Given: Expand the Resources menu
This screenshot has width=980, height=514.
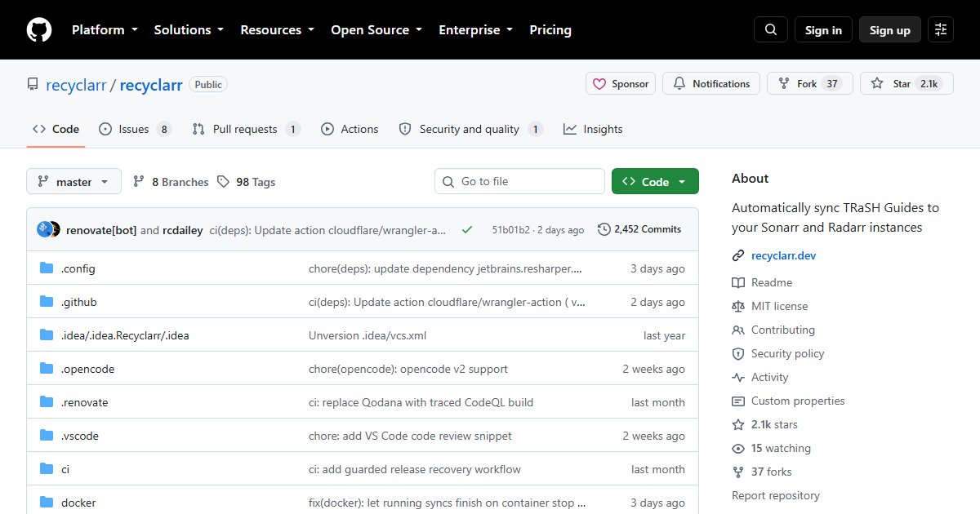Looking at the screenshot, I should click(x=277, y=30).
